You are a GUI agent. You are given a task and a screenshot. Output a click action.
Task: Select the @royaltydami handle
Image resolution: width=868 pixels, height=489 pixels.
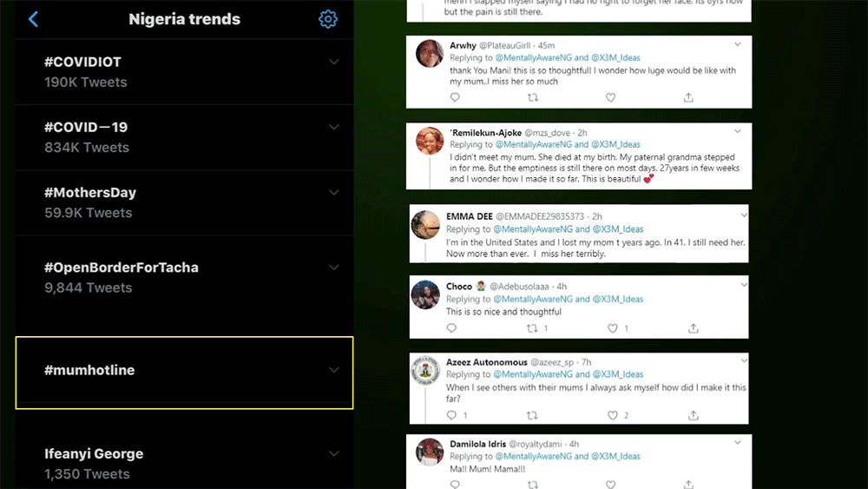tap(536, 444)
